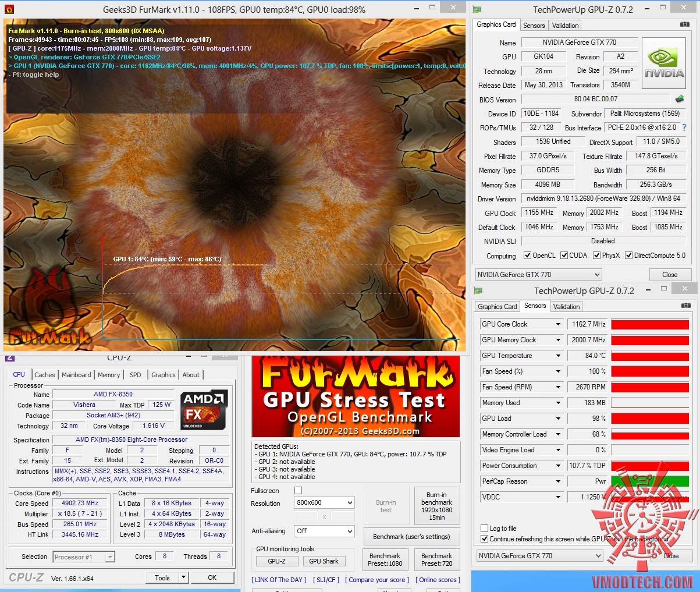Screen dimensions: 700x592
Task: Click the CPU-Z OK button
Action: pos(212,577)
